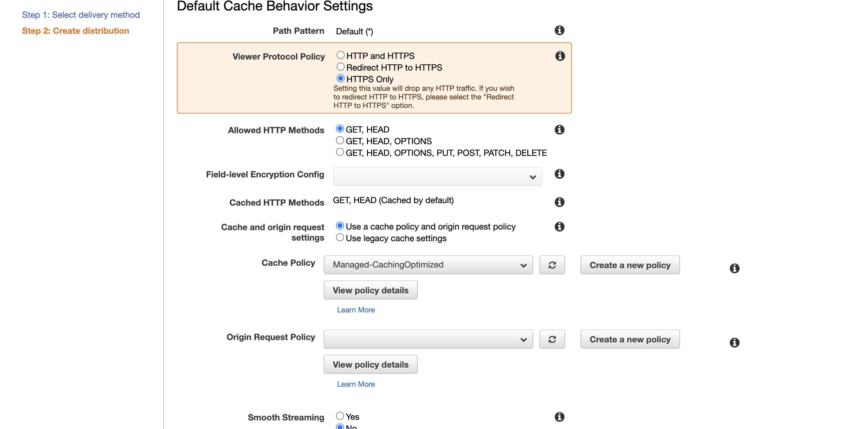Open the Managed-CachingOptimized Cache Policy dropdown
The width and height of the screenshot is (868, 429).
[x=428, y=265]
